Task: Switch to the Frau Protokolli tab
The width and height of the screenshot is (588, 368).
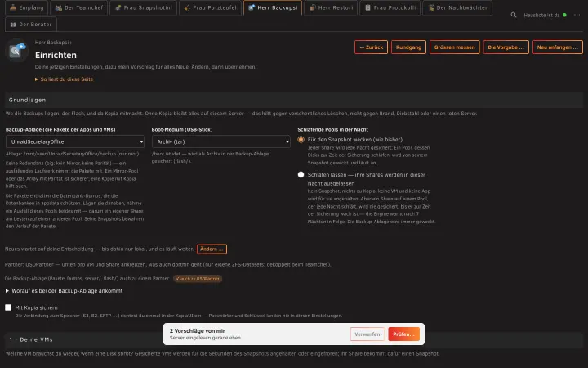Action: pyautogui.click(x=390, y=7)
